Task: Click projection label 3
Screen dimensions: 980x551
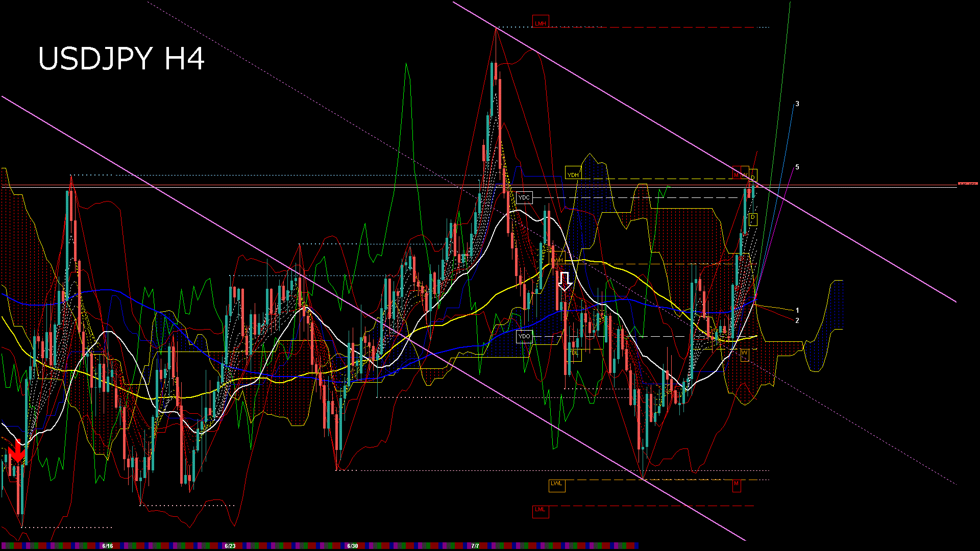Action: pos(797,104)
